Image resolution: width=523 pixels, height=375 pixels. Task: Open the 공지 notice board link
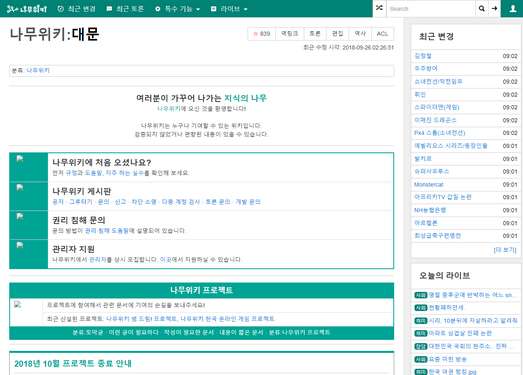[x=58, y=202]
